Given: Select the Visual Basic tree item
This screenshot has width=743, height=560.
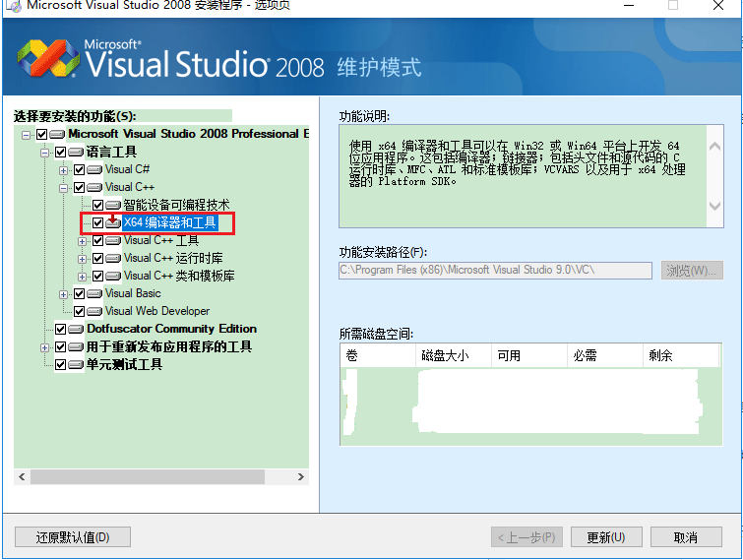Looking at the screenshot, I should (x=133, y=293).
